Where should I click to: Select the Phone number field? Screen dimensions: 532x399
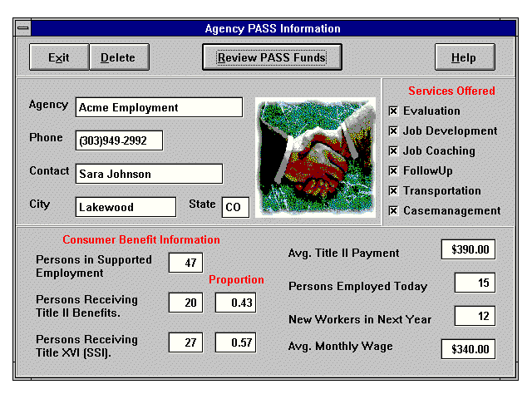119,140
